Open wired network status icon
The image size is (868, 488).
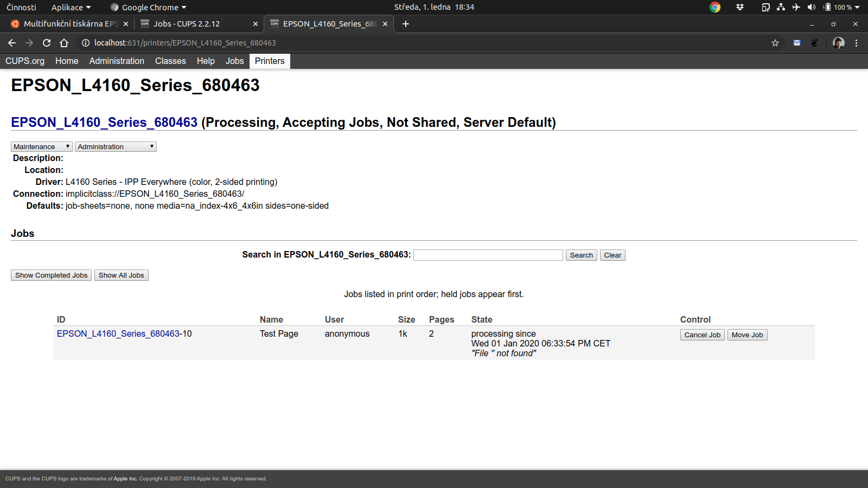781,7
